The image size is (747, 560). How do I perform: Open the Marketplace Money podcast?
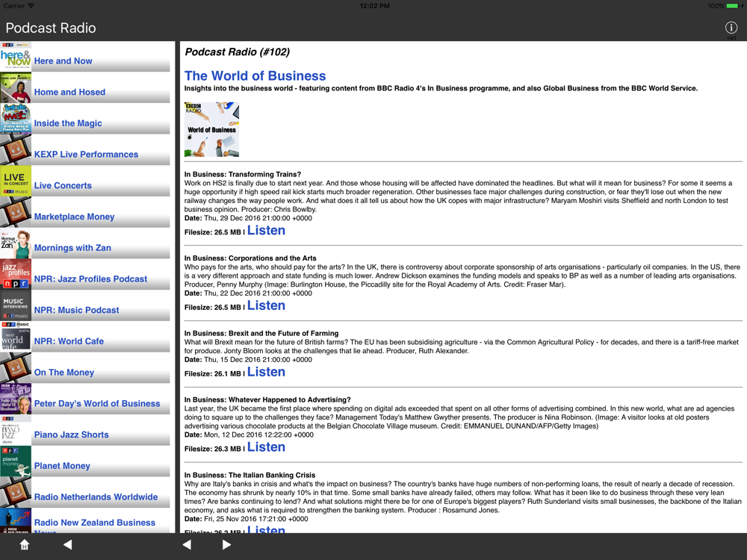click(74, 217)
